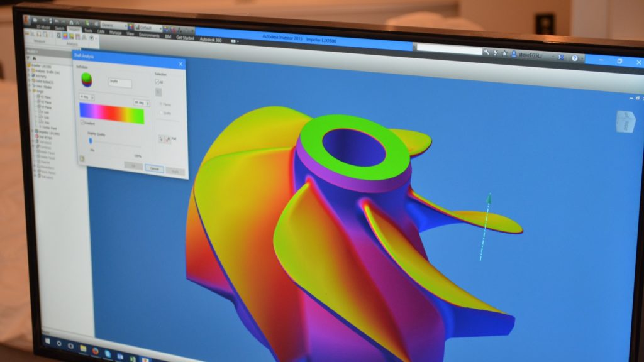Toggle the Gradient checkbox
644x362 pixels.
(82, 123)
